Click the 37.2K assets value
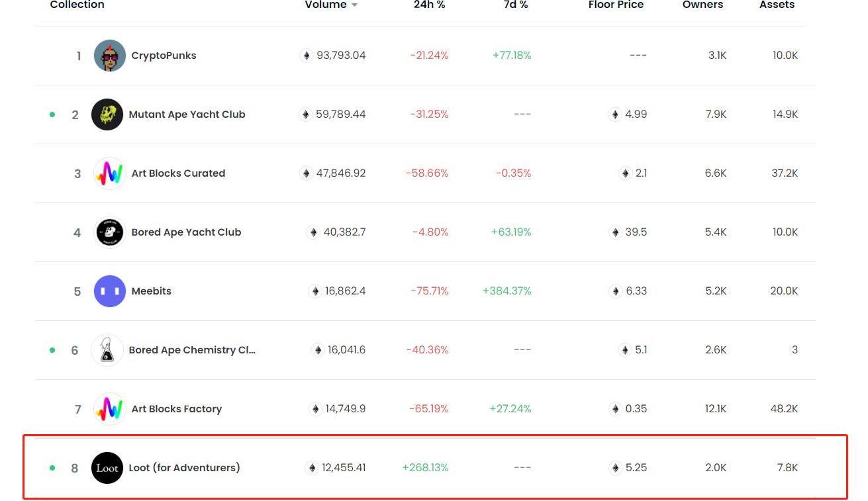The image size is (868, 501). pyautogui.click(x=785, y=173)
